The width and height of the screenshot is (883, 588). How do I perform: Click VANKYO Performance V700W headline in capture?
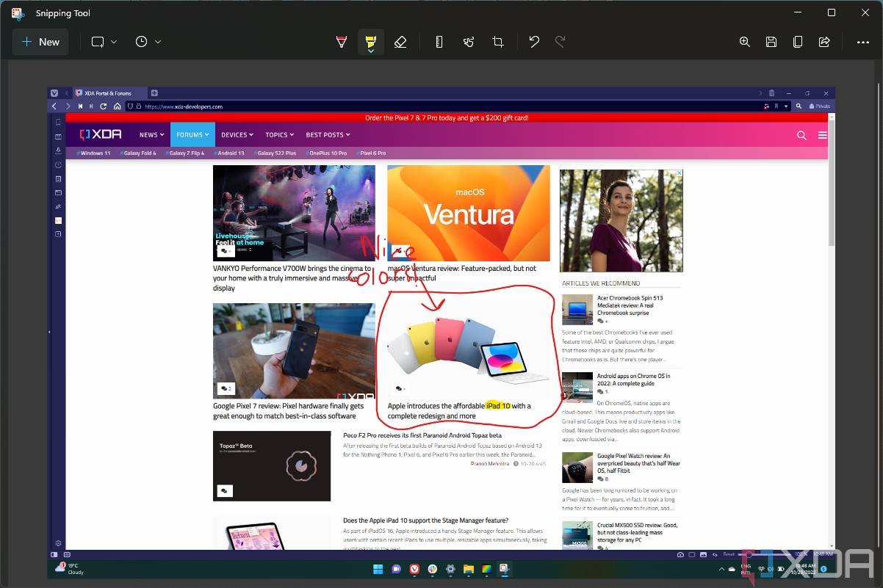point(292,278)
